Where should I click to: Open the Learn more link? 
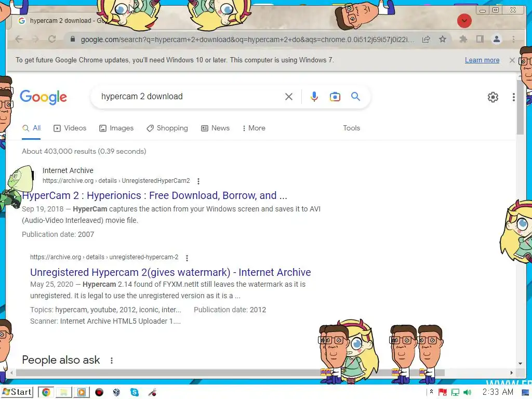coord(482,60)
